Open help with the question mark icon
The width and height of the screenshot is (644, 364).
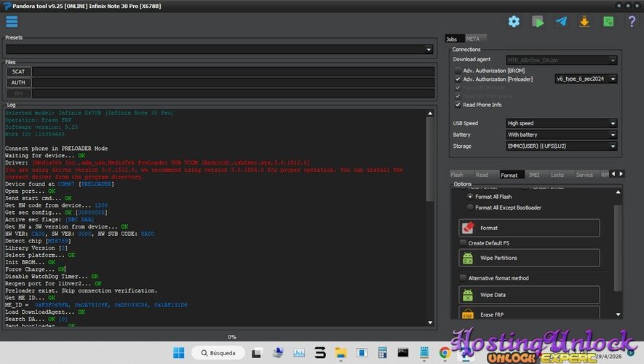632,21
